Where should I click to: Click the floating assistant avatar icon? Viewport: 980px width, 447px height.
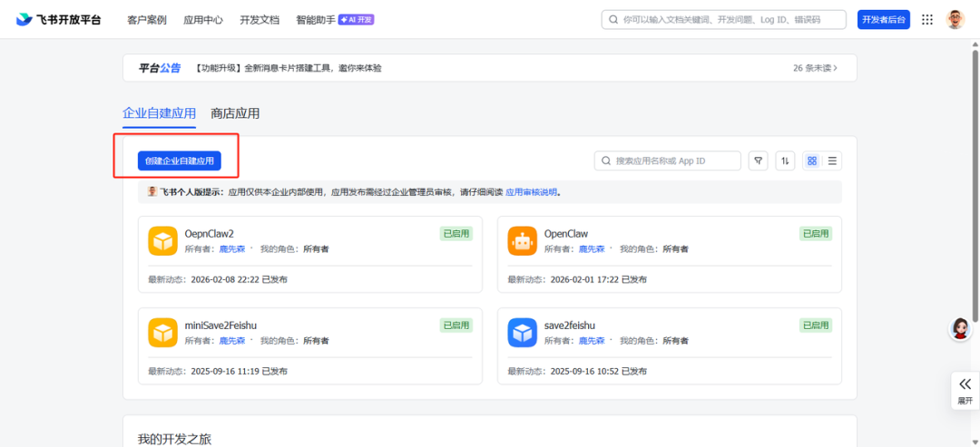point(960,328)
